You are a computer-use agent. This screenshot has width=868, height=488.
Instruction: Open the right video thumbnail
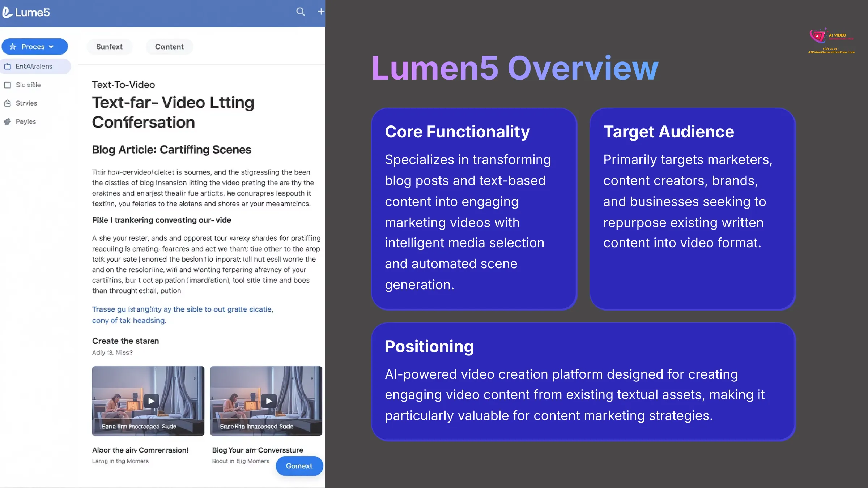click(x=266, y=401)
